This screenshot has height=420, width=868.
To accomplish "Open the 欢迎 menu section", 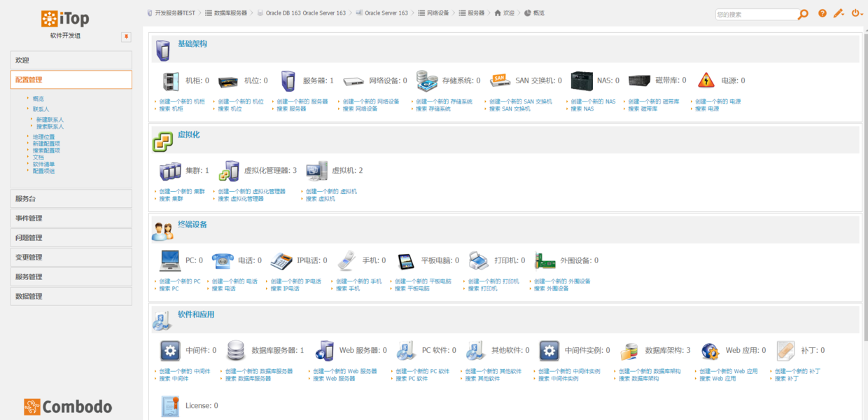I will pos(71,60).
